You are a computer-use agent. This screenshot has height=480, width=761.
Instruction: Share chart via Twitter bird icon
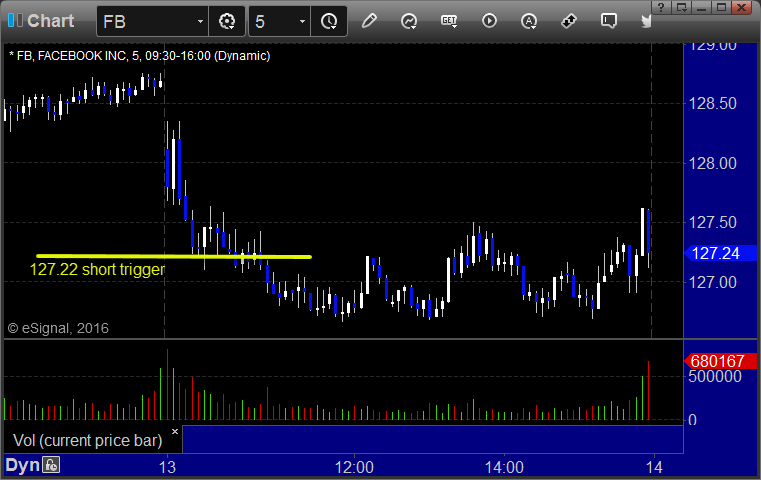(x=646, y=21)
